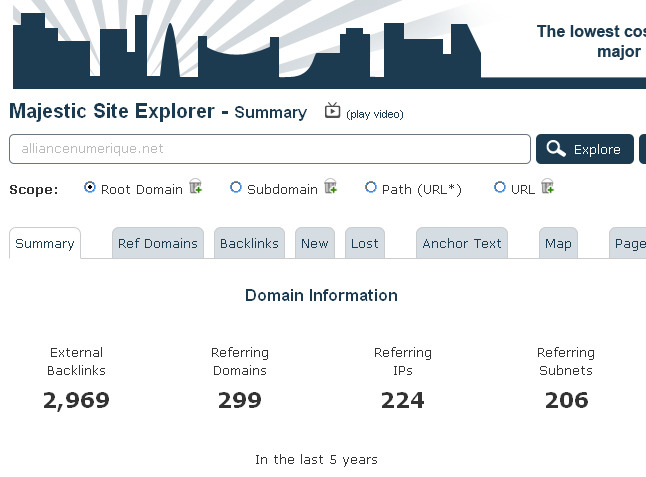Click the Referring Domains label
Viewport: 646px width, 477px height.
[240, 361]
